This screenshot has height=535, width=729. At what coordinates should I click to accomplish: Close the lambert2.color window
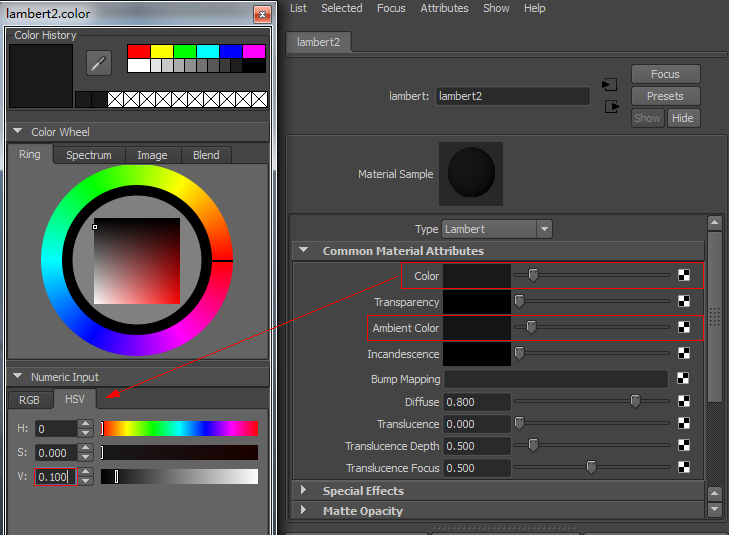point(262,14)
